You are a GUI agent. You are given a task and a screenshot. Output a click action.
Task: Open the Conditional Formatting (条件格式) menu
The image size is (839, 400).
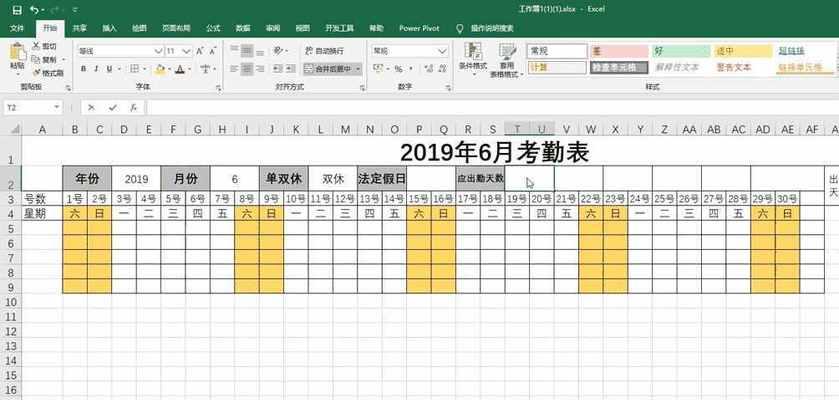pyautogui.click(x=472, y=59)
